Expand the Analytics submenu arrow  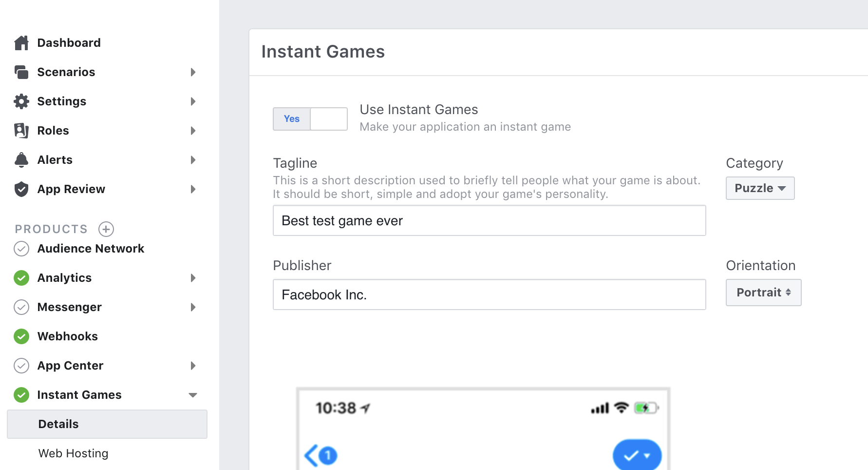pyautogui.click(x=193, y=278)
